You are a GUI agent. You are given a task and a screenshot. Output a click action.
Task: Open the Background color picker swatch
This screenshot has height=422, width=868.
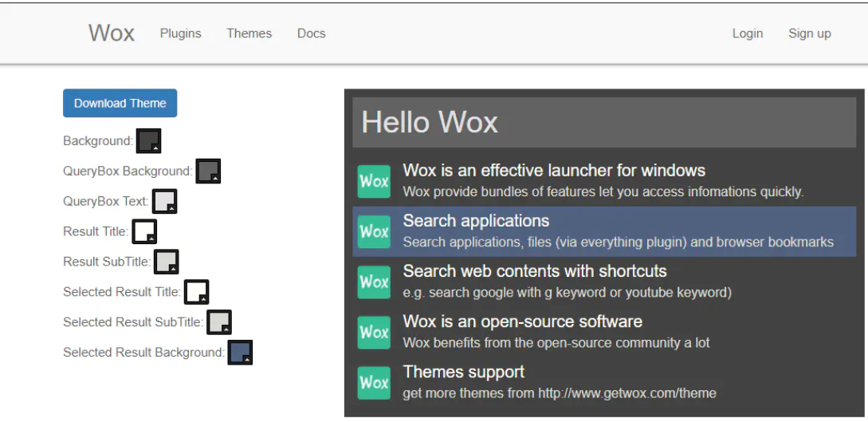149,140
